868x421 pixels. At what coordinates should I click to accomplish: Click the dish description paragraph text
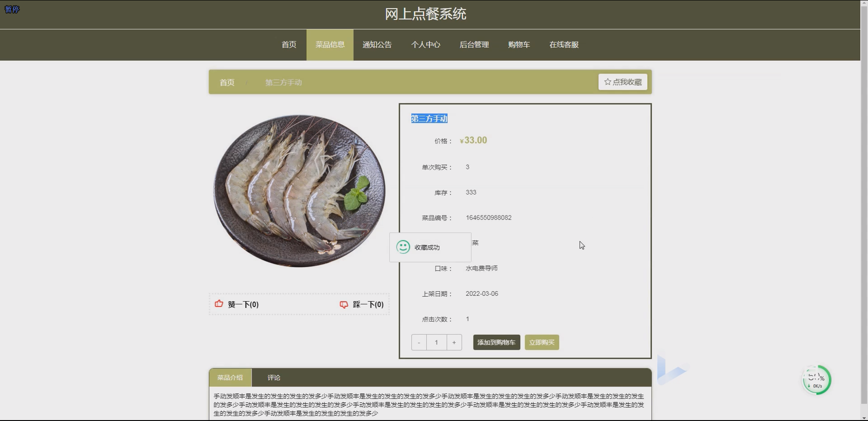(429, 405)
